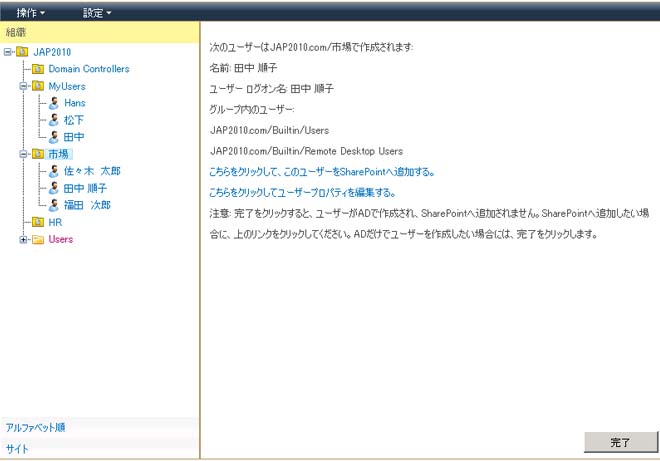Screen dimensions: 660x461
Task: Select JAP2010 in the tree
Action: (x=52, y=52)
